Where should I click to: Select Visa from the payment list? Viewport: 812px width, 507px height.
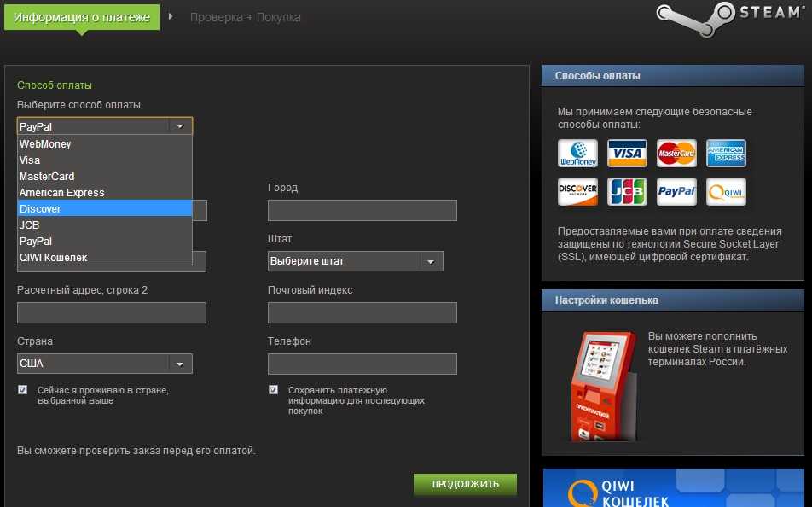tap(105, 160)
